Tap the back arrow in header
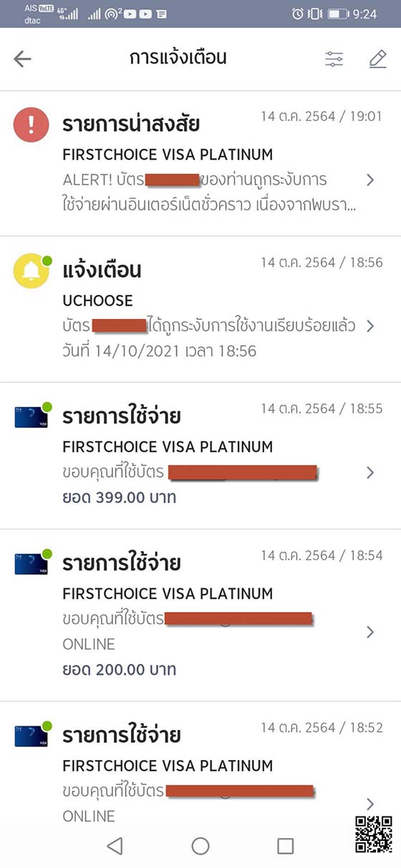Screen dimensions: 401x868 [23, 59]
